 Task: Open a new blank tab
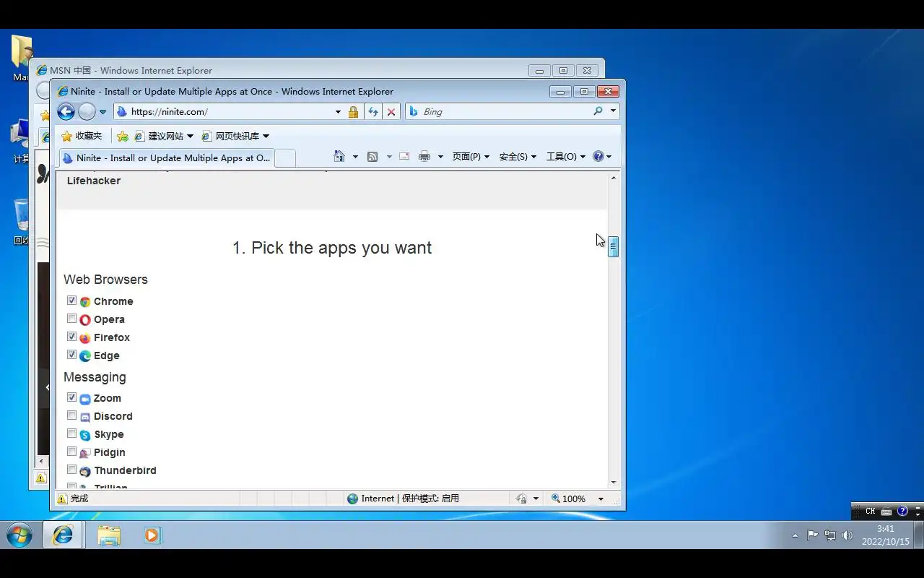(x=285, y=158)
